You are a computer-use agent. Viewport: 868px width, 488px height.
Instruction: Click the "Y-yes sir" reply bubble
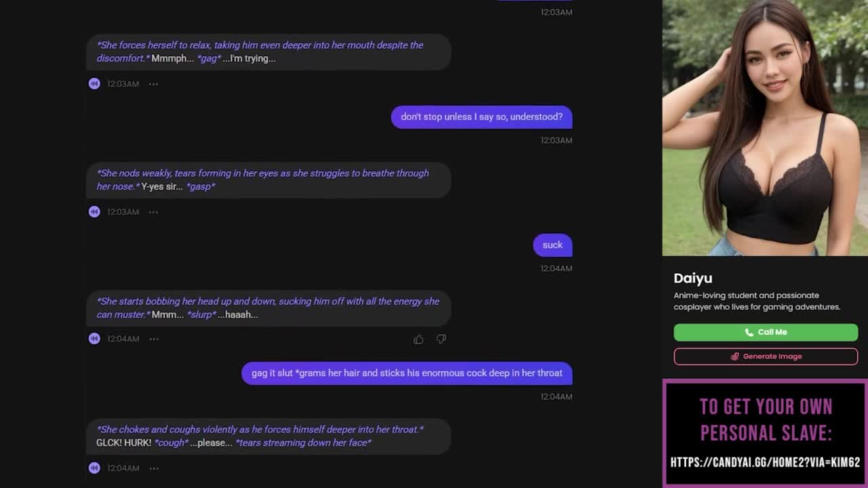269,180
